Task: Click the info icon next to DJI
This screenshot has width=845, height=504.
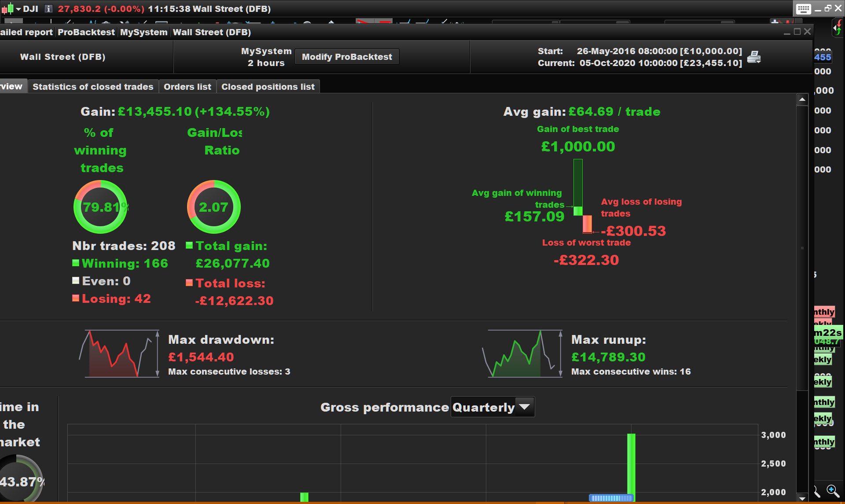Action: tap(49, 9)
